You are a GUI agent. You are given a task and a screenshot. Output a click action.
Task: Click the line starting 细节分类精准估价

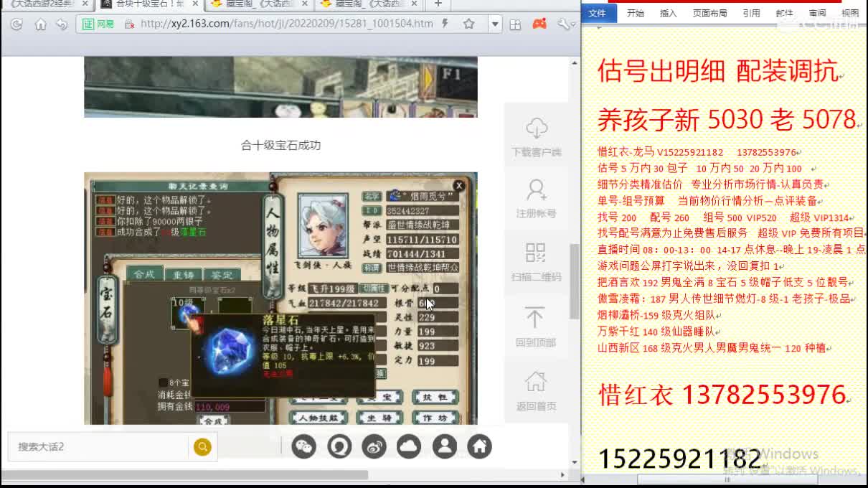[x=710, y=184]
